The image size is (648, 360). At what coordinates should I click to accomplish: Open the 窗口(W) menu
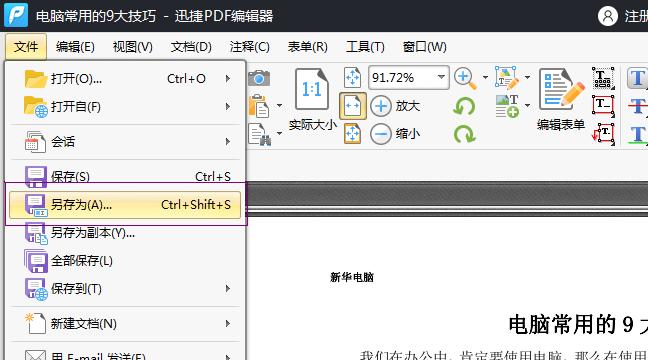(x=425, y=47)
